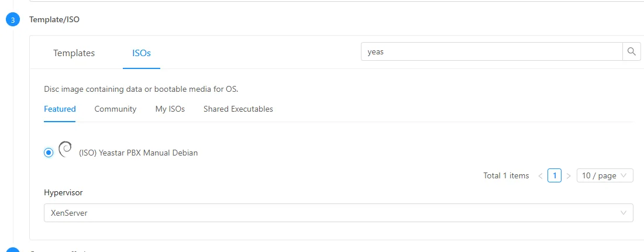The height and width of the screenshot is (252, 644).
Task: Click the step 3 number badge
Action: coord(13,20)
